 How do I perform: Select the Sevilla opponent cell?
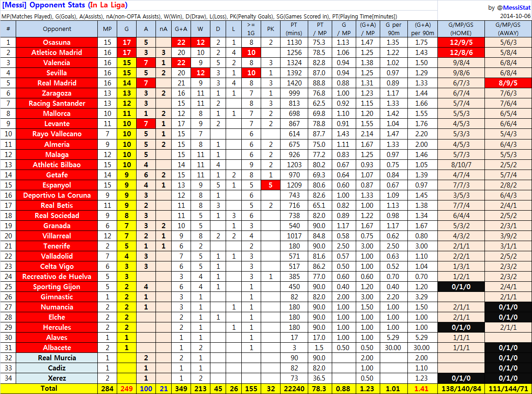[57, 73]
